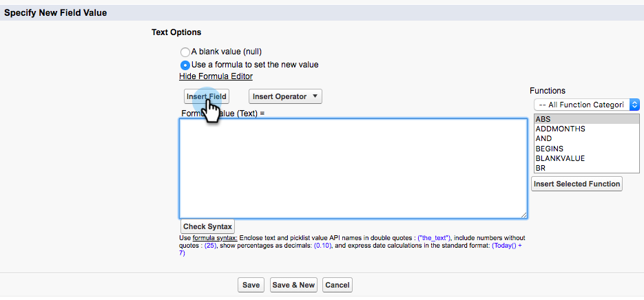644x300 pixels.
Task: Click the Save button
Action: (251, 285)
